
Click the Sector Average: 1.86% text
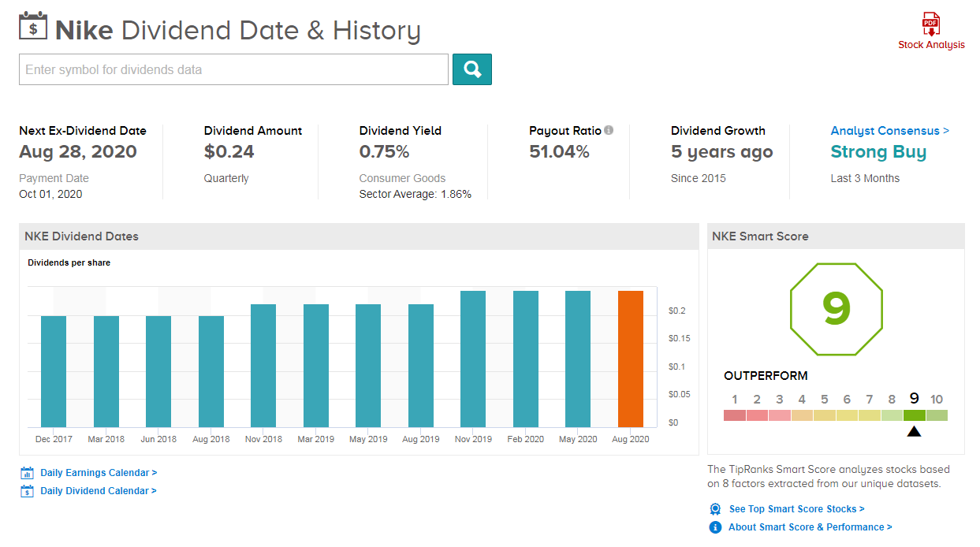(415, 194)
